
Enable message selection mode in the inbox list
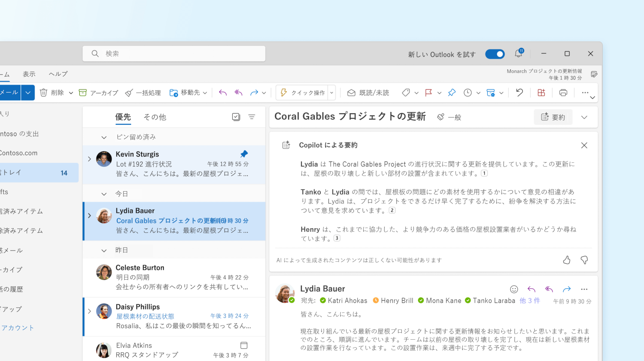[236, 117]
